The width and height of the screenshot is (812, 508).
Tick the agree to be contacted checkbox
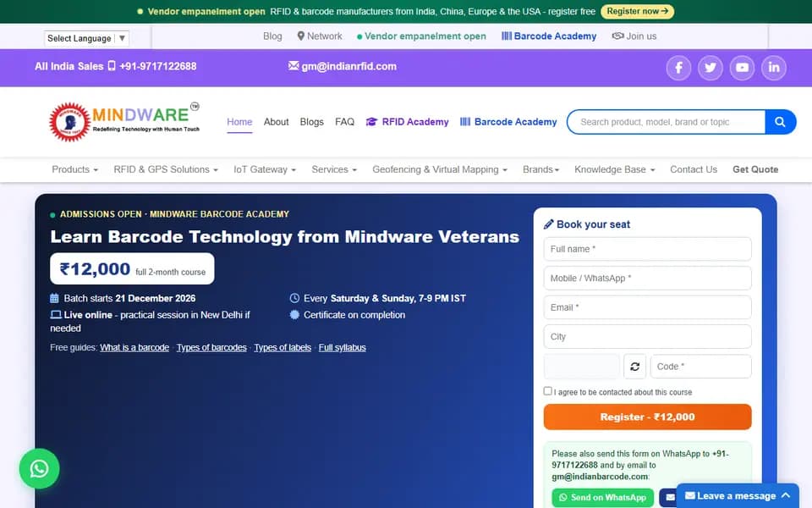coord(548,391)
